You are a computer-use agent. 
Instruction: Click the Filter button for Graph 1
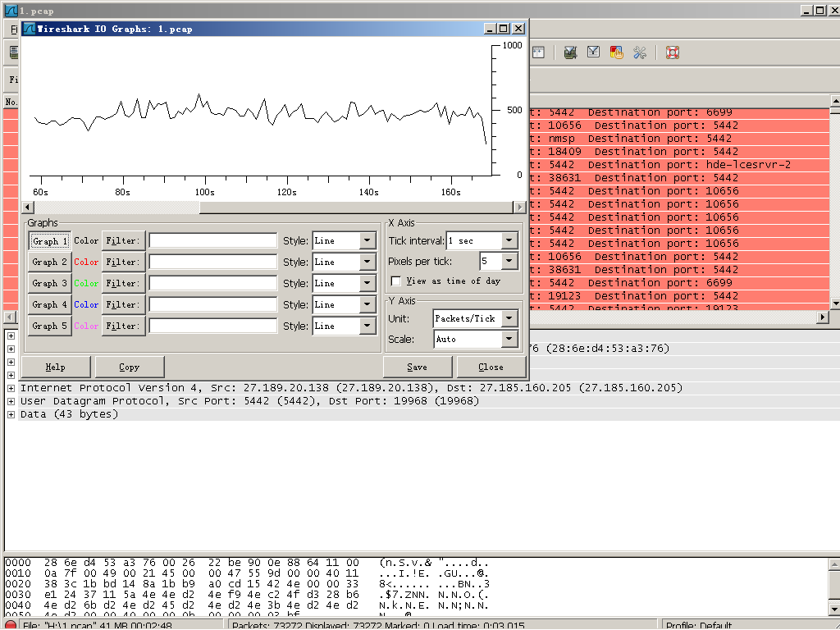coord(123,241)
